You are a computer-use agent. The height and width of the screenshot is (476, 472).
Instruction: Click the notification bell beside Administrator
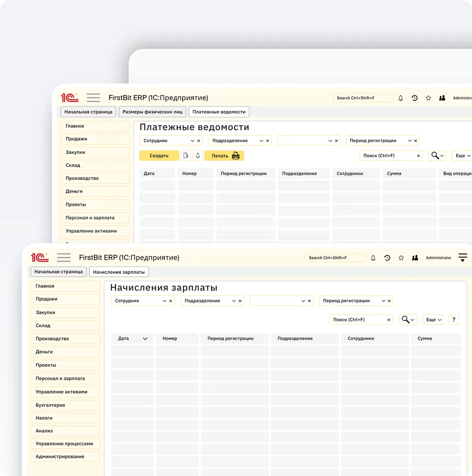click(373, 258)
